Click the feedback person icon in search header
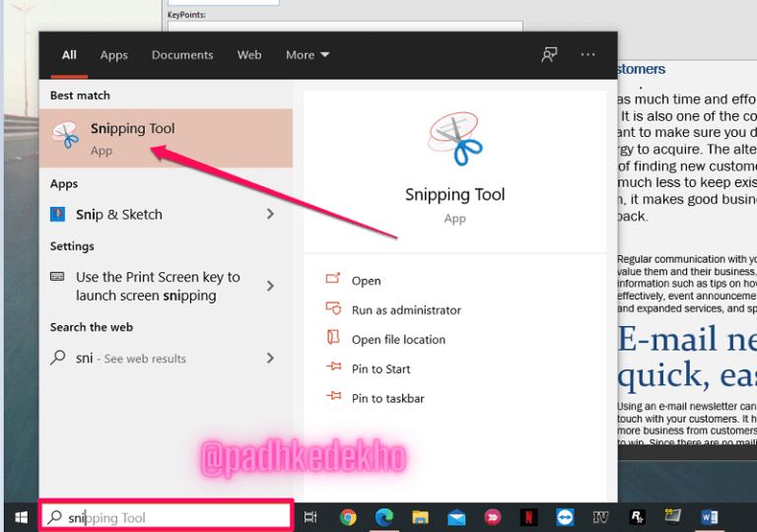This screenshot has height=532, width=757. 549,54
